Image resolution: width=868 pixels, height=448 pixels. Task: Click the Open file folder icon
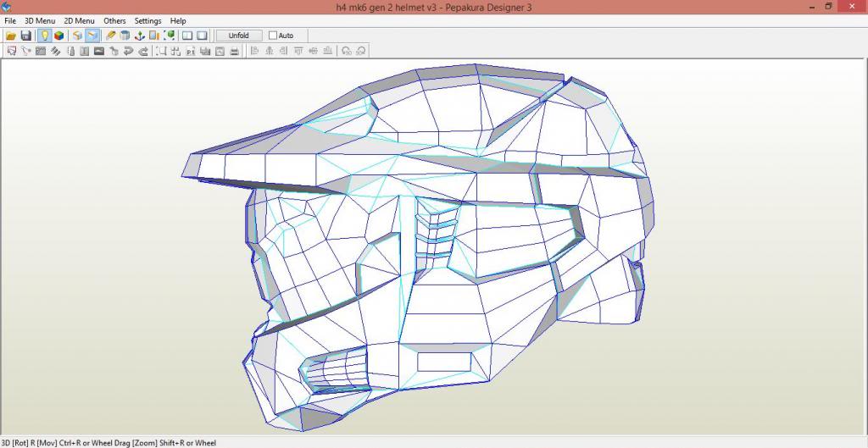(x=11, y=36)
